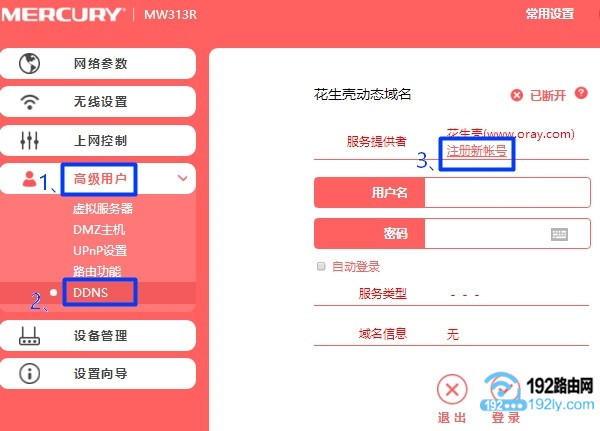Click the 用户名 input field

(507, 193)
